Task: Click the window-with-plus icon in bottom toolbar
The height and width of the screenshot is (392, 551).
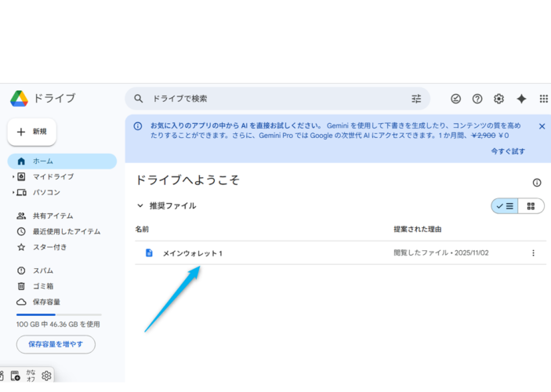Action: pyautogui.click(x=16, y=376)
